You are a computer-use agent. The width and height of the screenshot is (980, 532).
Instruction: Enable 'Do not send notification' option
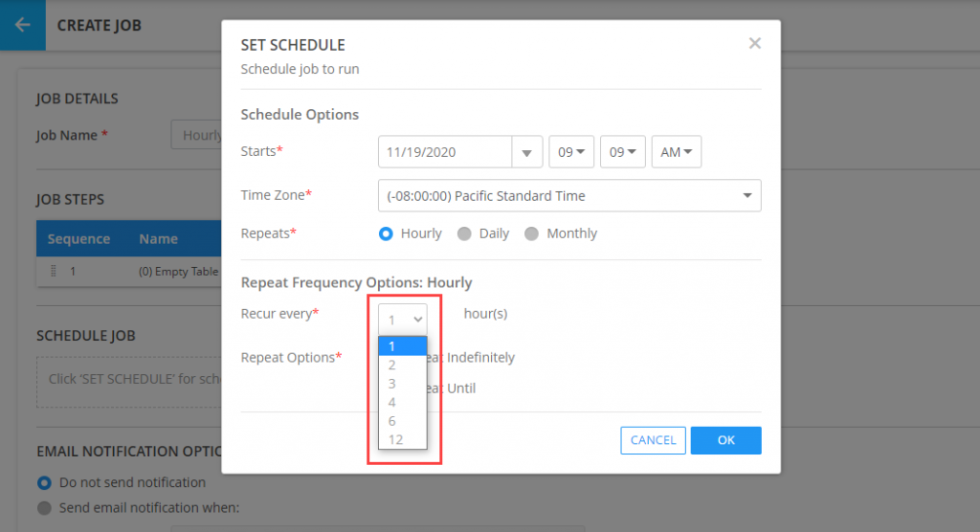point(44,482)
